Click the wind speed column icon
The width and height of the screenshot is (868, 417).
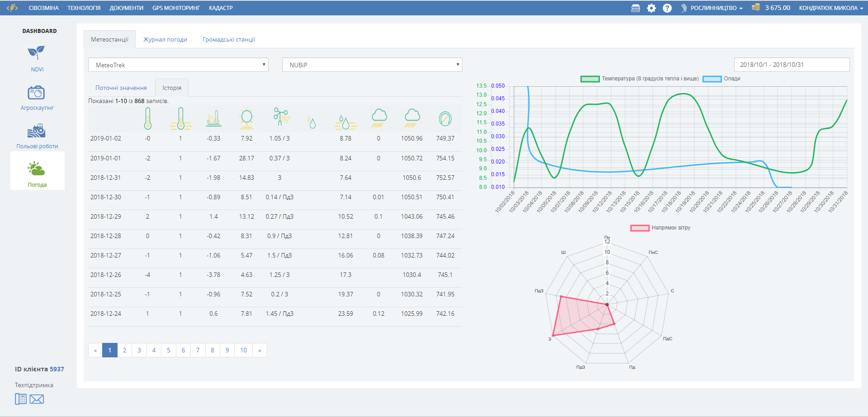click(x=281, y=117)
